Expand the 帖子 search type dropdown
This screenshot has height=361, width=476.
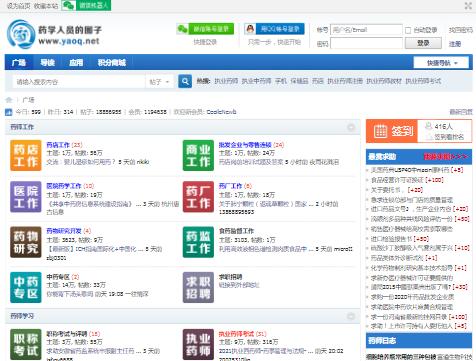point(159,82)
